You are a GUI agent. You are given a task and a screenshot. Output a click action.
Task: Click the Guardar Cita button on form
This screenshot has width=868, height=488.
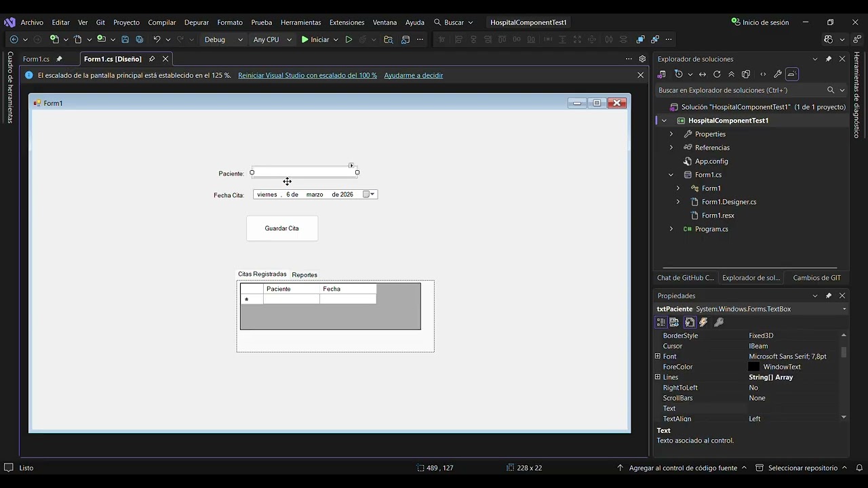[282, 228]
